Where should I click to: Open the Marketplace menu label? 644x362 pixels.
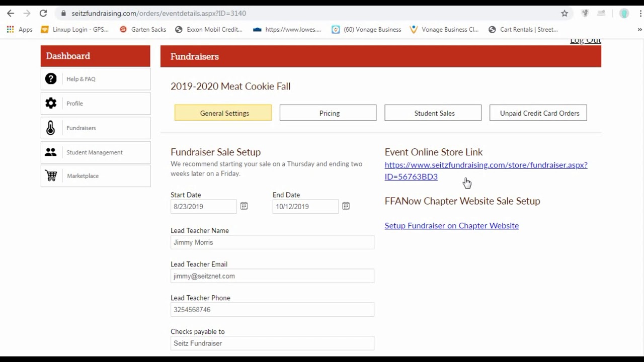tap(83, 176)
